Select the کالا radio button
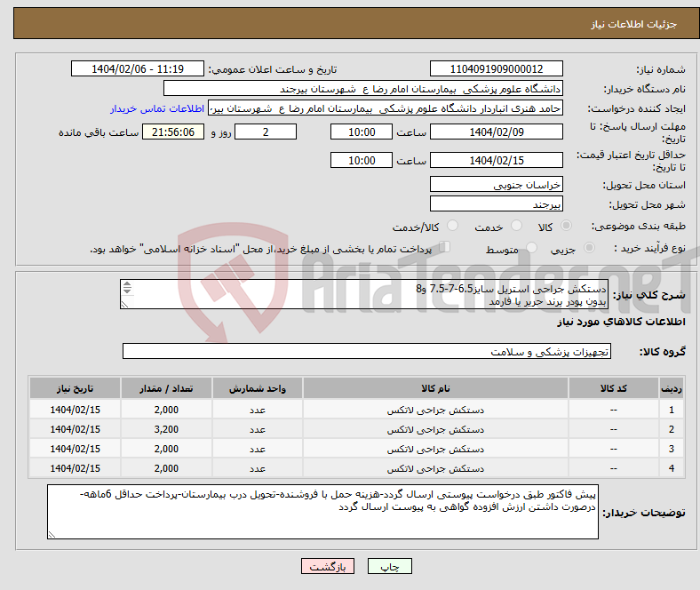 pyautogui.click(x=566, y=226)
